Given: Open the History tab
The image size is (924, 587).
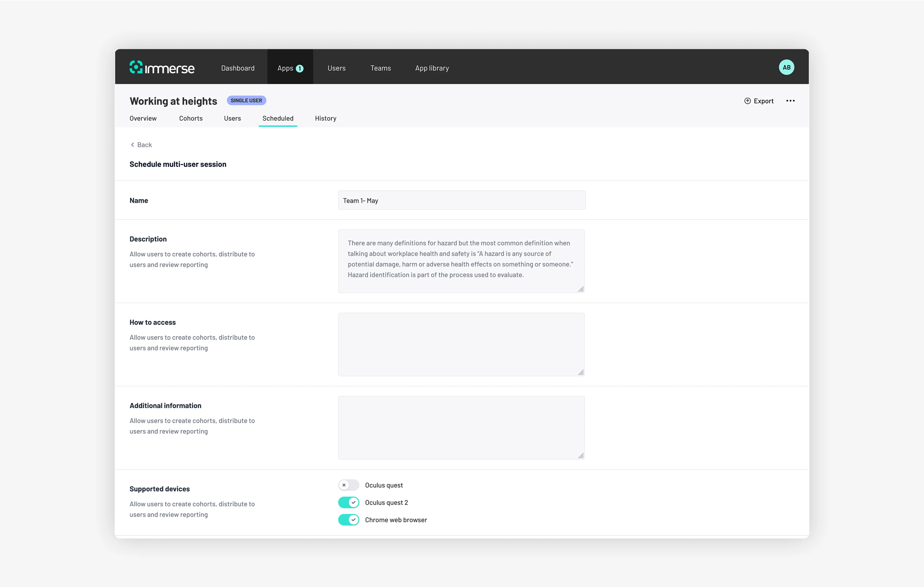Looking at the screenshot, I should (x=325, y=118).
